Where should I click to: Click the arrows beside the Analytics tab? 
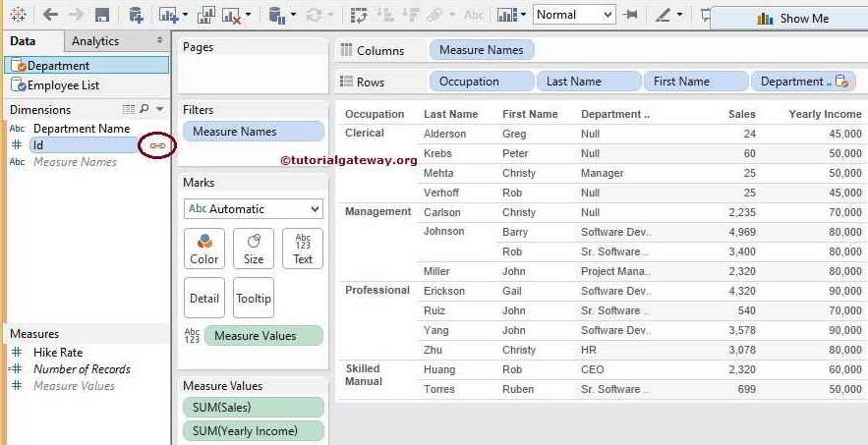[160, 40]
